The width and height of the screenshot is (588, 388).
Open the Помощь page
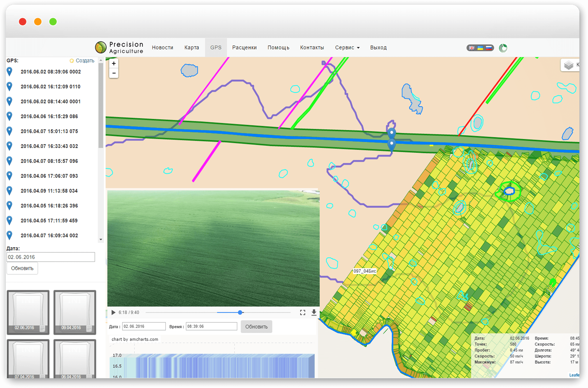278,48
